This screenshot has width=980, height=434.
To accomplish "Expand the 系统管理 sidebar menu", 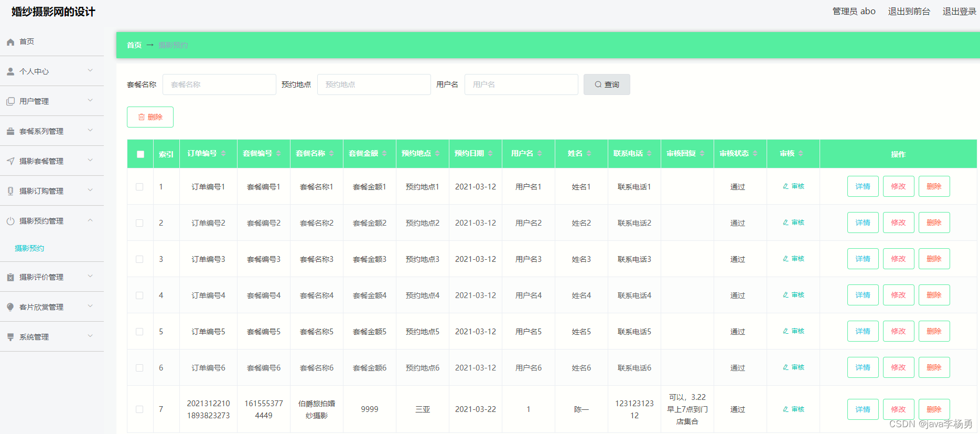I will tap(52, 337).
